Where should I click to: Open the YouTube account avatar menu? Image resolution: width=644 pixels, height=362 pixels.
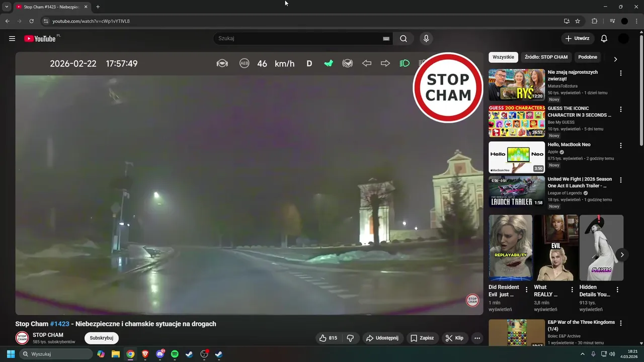(x=623, y=39)
